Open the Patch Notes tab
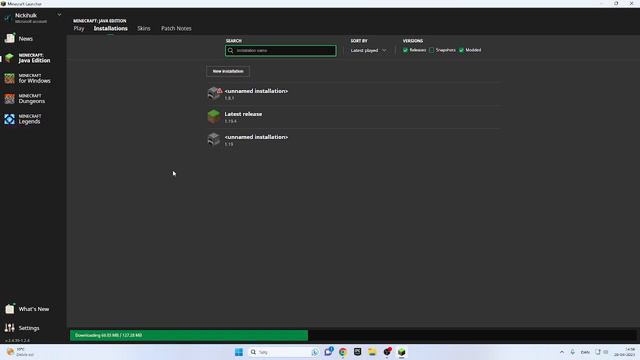 176,28
